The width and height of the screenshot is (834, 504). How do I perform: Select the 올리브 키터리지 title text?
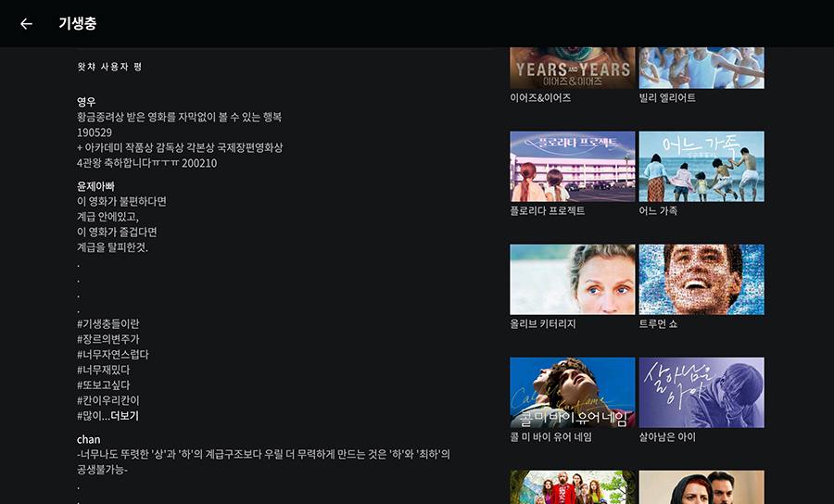pos(542,323)
